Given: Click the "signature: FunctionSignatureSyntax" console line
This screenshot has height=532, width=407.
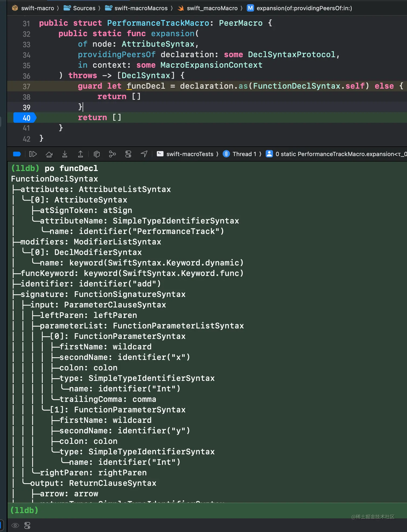Looking at the screenshot, I should click(x=103, y=295).
